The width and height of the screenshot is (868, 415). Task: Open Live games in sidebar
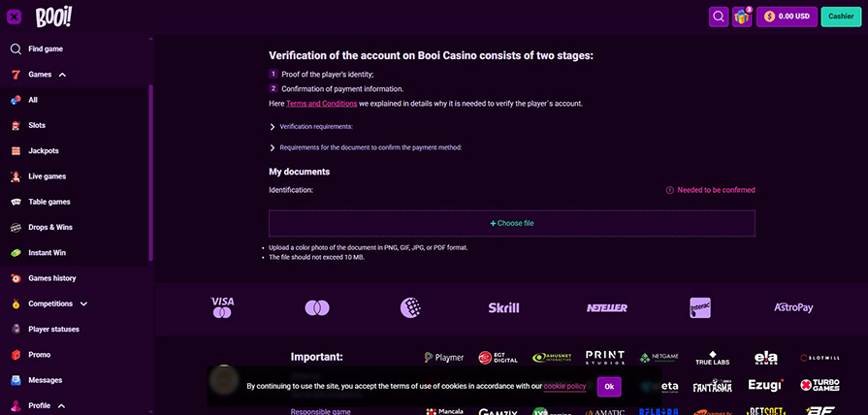(47, 176)
